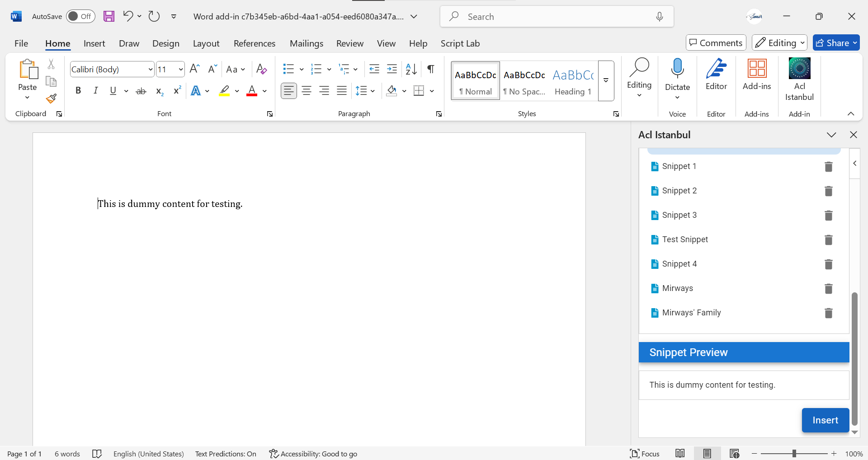Click the Sort A to Z icon
868x460 pixels.
[411, 69]
